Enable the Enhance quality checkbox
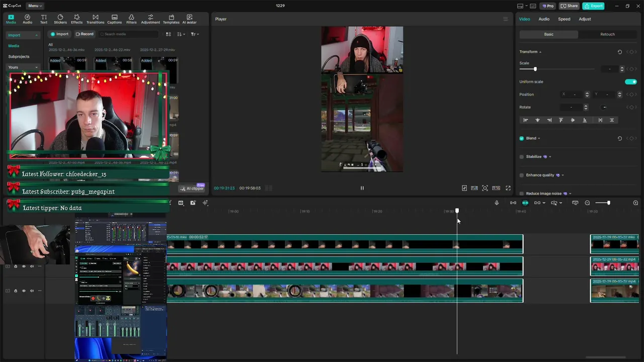 pos(522,175)
